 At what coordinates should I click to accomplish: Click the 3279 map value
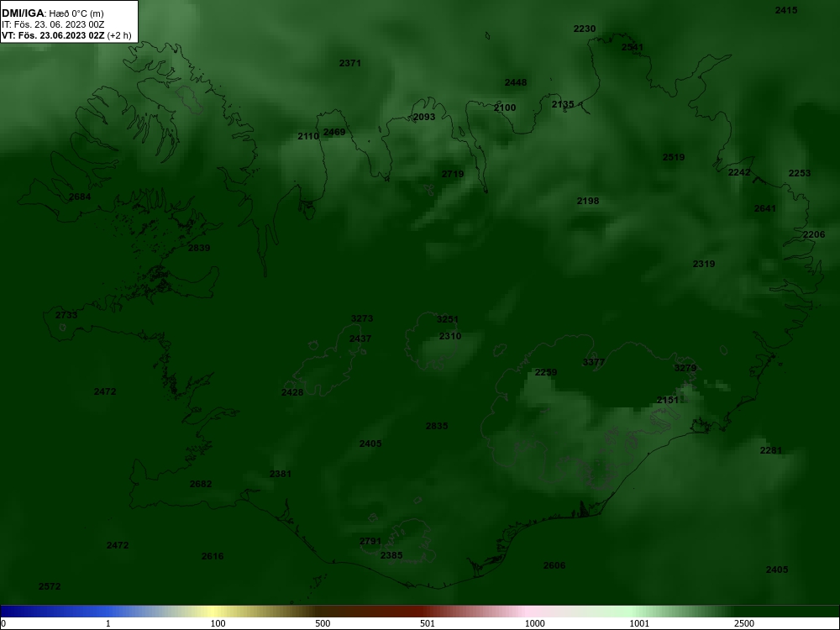[x=685, y=368]
